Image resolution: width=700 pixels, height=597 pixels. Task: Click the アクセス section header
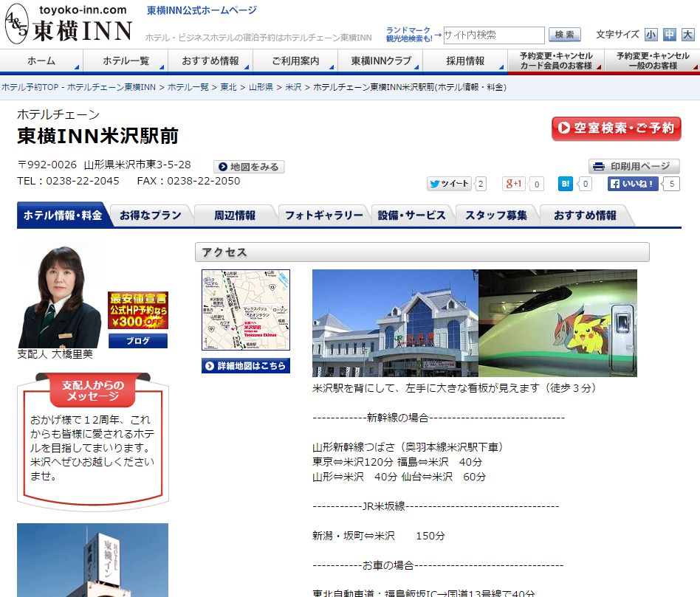point(422,252)
